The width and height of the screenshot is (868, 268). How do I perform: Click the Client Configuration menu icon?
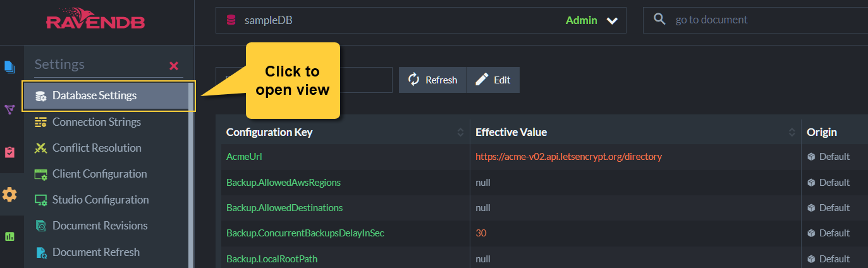pos(40,174)
